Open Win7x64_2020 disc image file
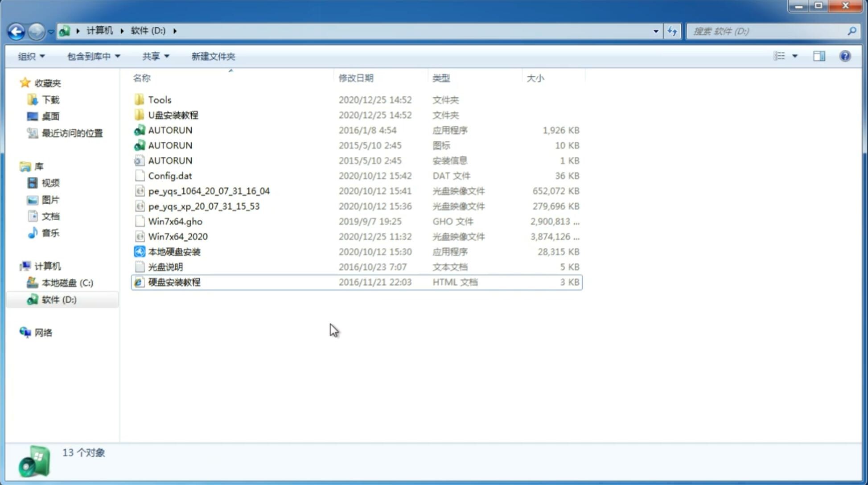Image resolution: width=868 pixels, height=485 pixels. pos(177,237)
